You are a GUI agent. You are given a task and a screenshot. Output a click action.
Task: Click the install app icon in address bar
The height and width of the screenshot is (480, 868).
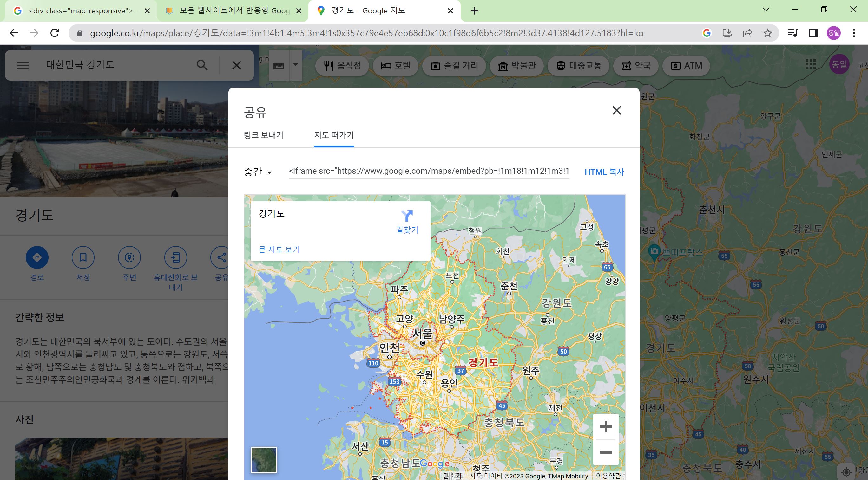tap(727, 33)
